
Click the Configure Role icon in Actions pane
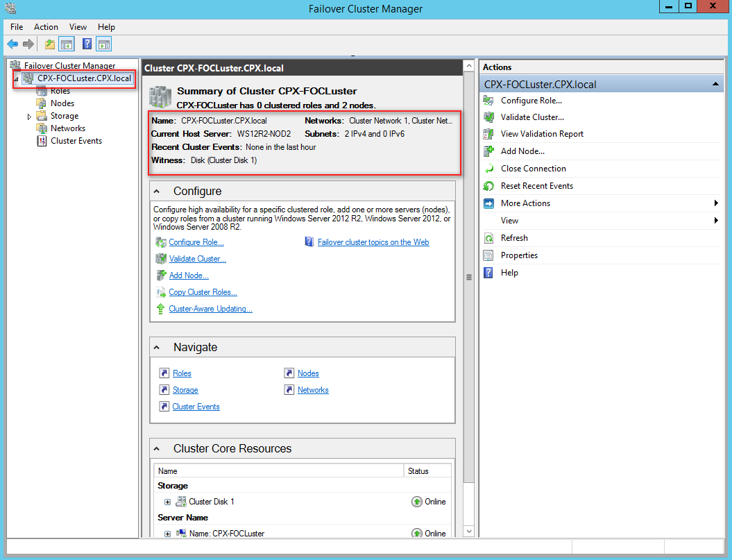point(488,101)
